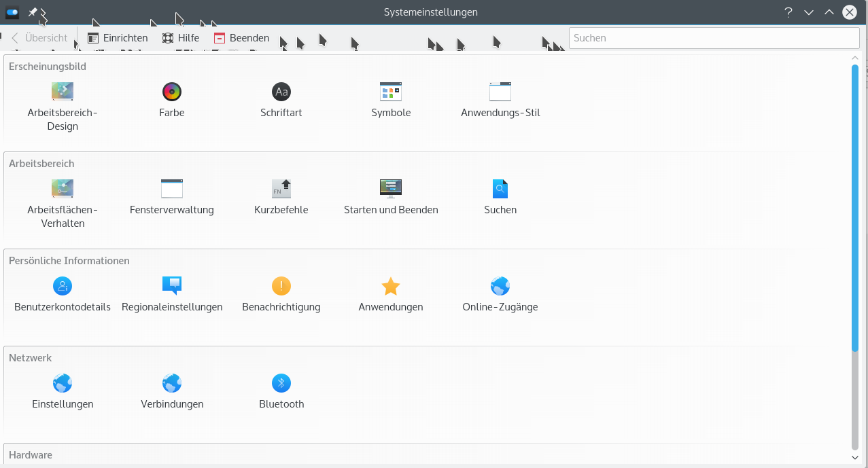This screenshot has height=468, width=868.
Task: Minimize the Systemeinstellungen window
Action: pos(809,12)
